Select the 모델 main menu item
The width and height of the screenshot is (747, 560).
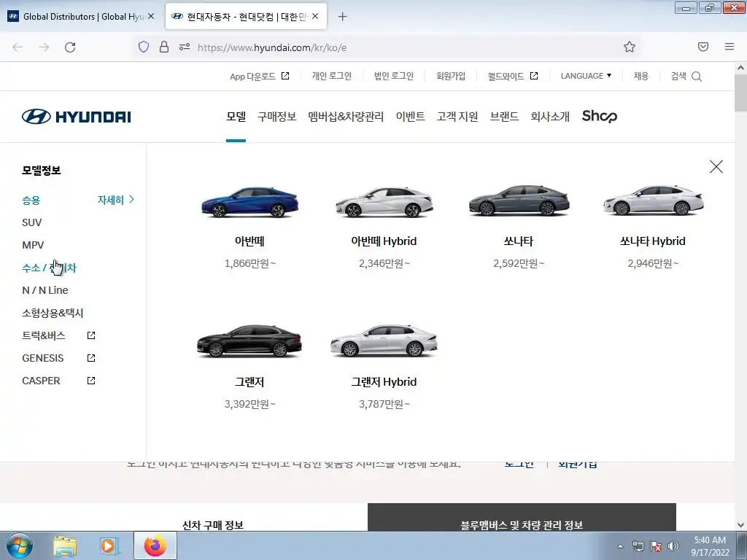tap(236, 116)
